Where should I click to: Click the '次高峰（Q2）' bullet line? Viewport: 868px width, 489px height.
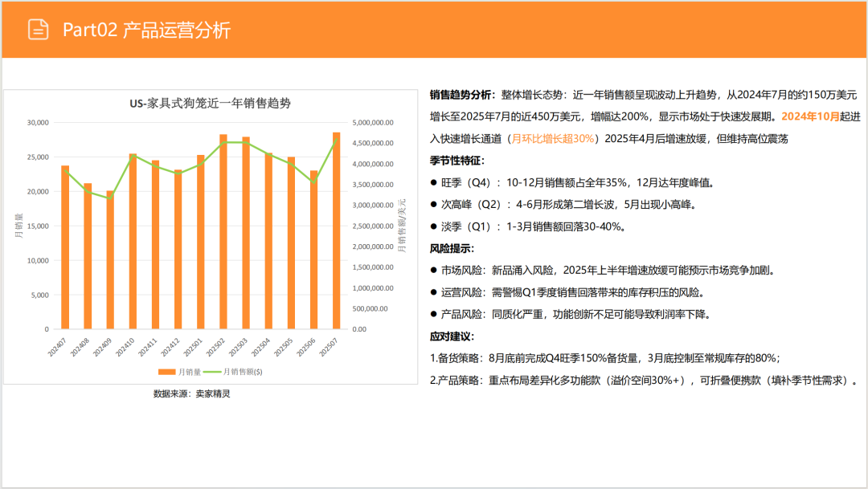565,205
